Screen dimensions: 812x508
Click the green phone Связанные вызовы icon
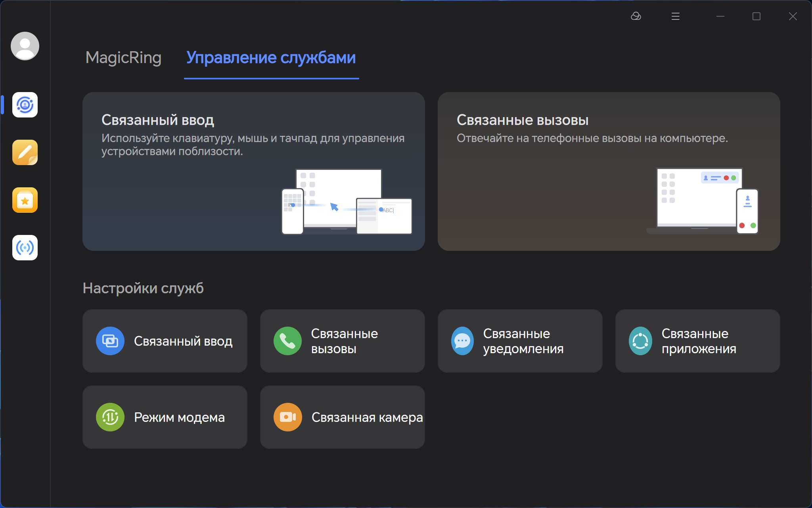(288, 341)
